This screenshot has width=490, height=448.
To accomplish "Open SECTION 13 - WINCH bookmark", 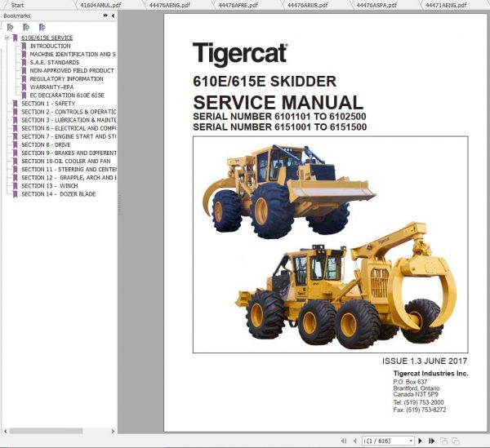I will point(49,186).
